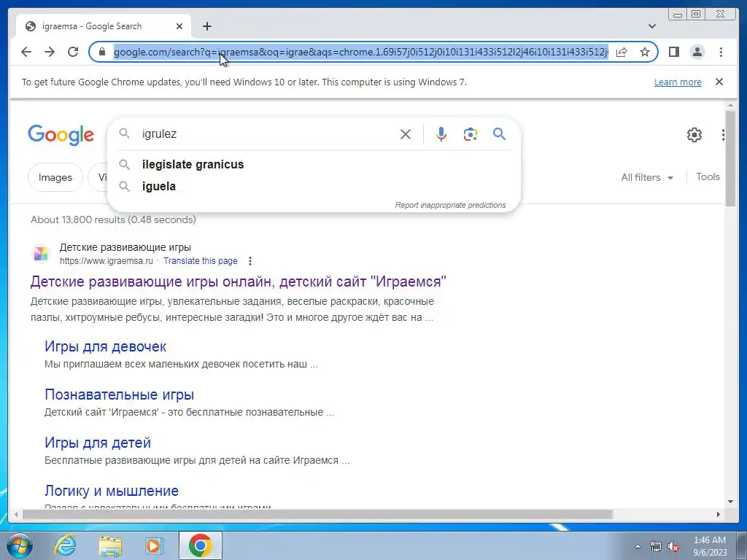The width and height of the screenshot is (747, 560).
Task: Click the address bar URL
Action: click(360, 52)
